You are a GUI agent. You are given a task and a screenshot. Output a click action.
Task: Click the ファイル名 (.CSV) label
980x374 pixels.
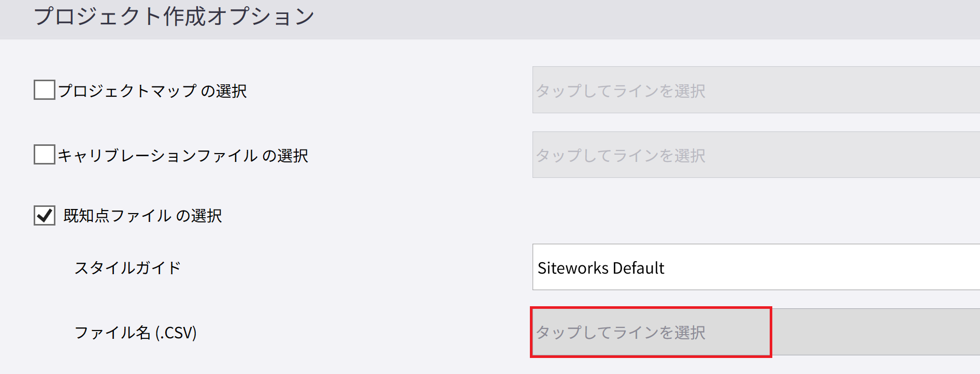pos(135,333)
